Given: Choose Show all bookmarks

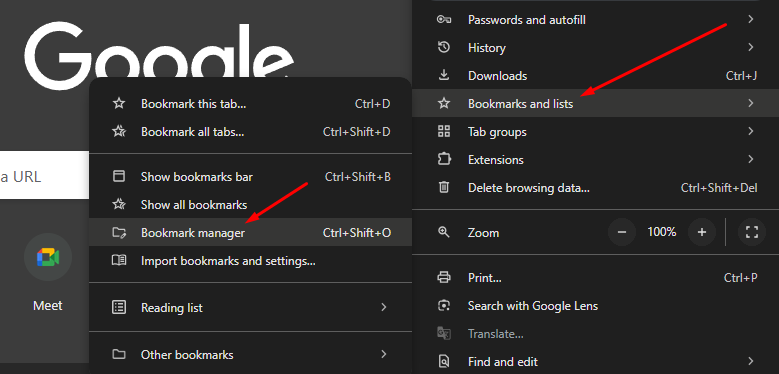Looking at the screenshot, I should coord(250,204).
